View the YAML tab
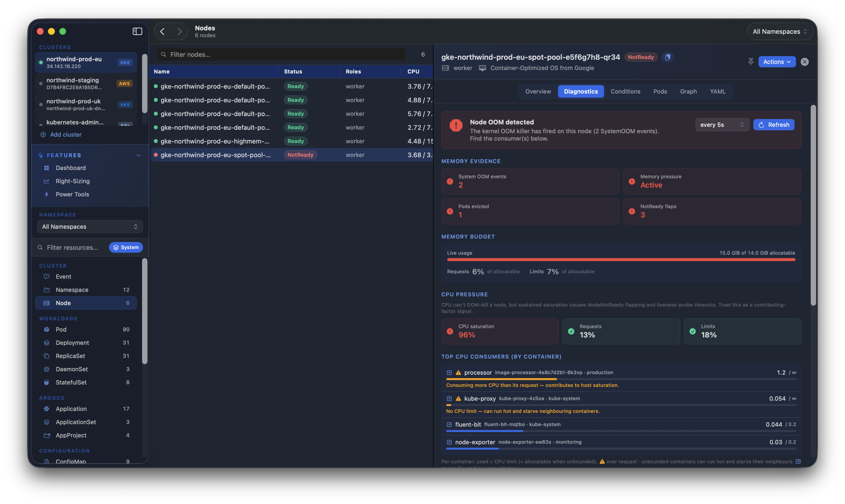This screenshot has width=845, height=504. [x=717, y=91]
